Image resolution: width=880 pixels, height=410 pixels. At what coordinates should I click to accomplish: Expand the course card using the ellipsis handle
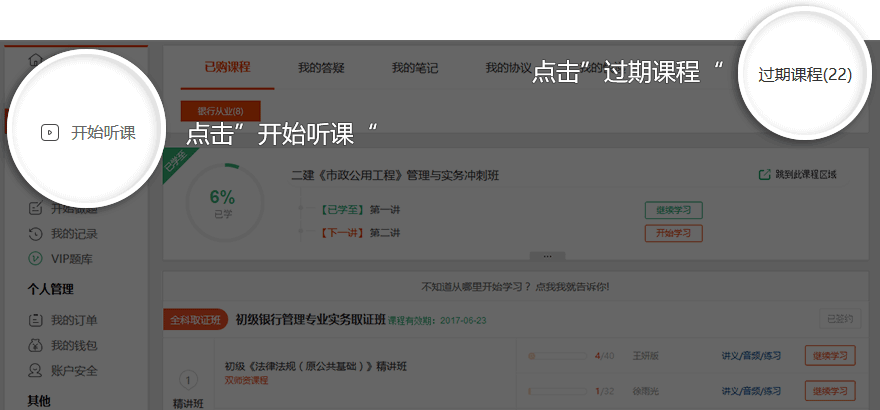pyautogui.click(x=547, y=256)
